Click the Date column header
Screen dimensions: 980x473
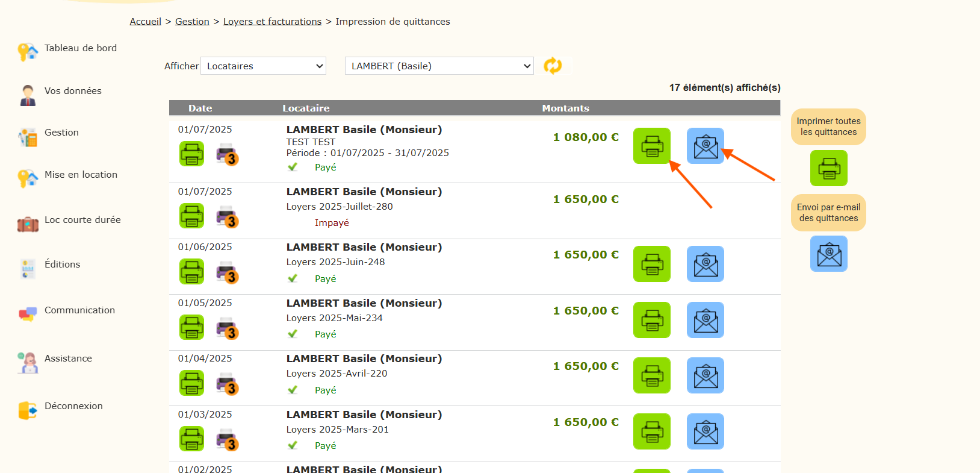[x=200, y=108]
